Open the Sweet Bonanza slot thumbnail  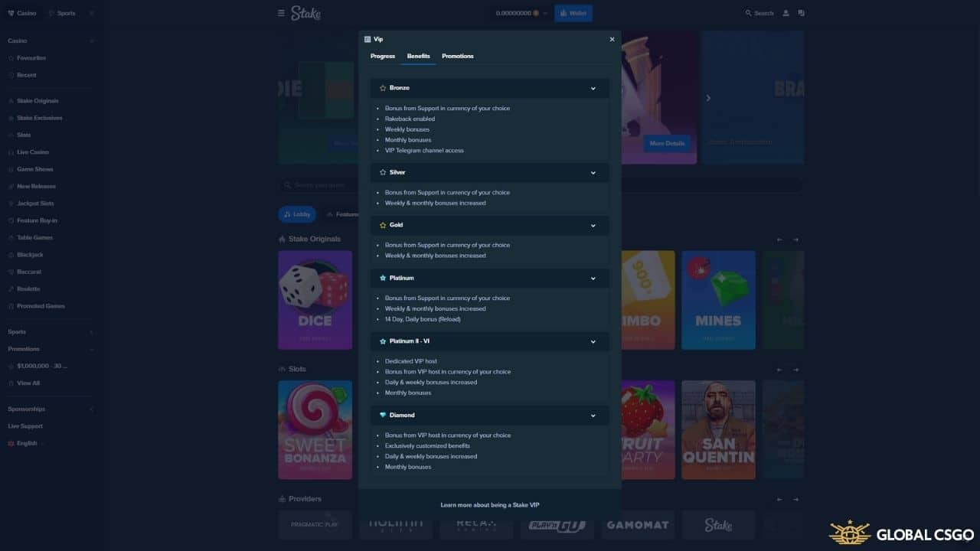[x=315, y=430]
